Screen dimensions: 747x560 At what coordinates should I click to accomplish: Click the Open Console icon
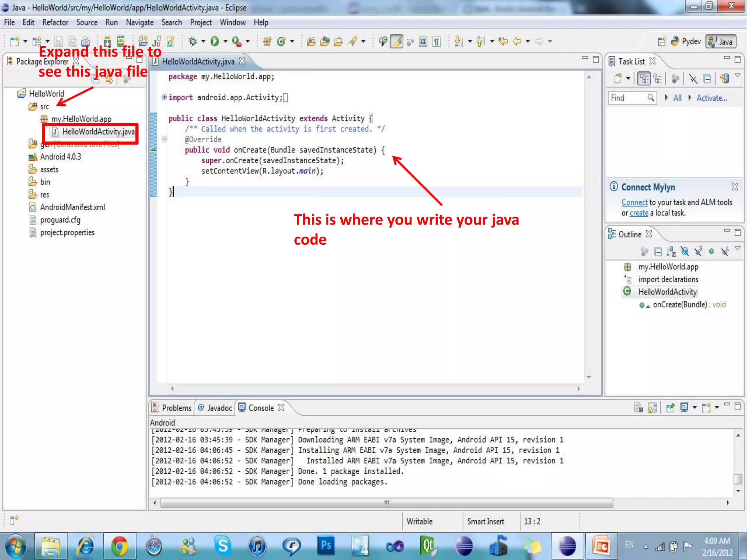point(707,407)
